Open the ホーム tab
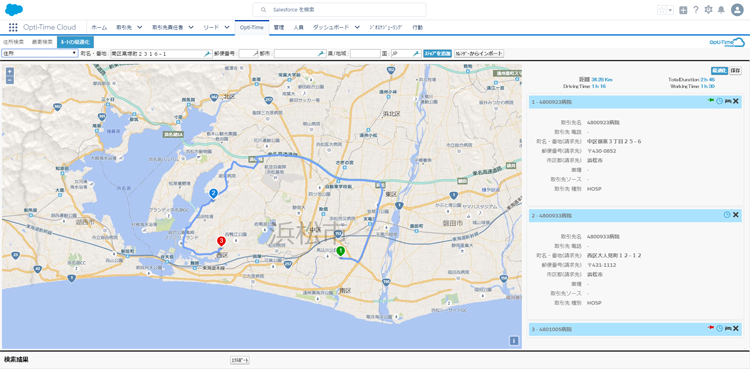Viewport: 750px width, 369px height. (x=99, y=27)
